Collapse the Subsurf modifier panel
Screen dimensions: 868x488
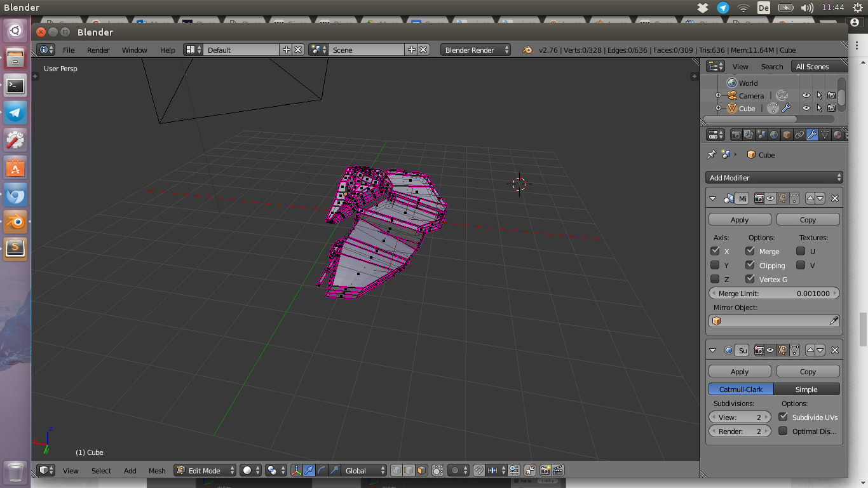(x=712, y=350)
